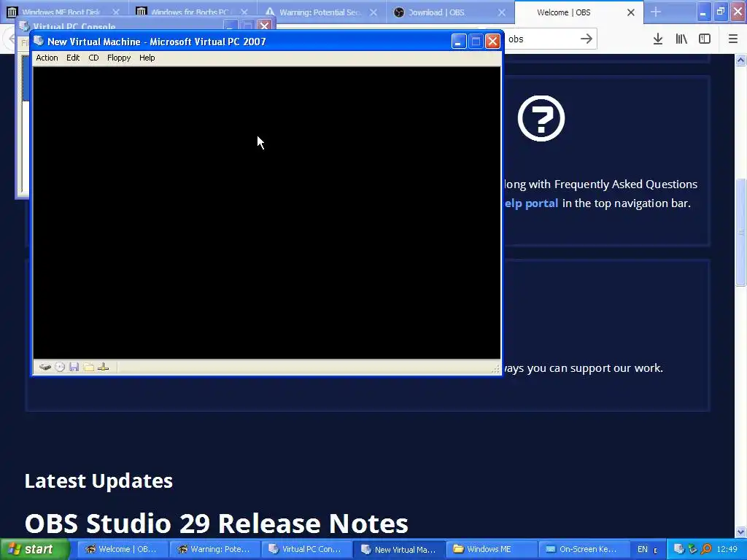Click the Virtual PC title bar app icon
Viewport: 747px width, 560px height.
click(39, 41)
